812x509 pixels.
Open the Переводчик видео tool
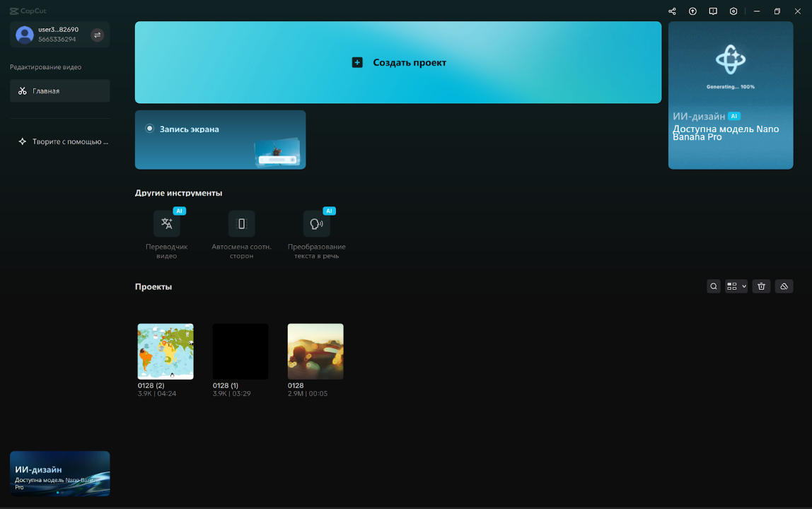pos(167,224)
